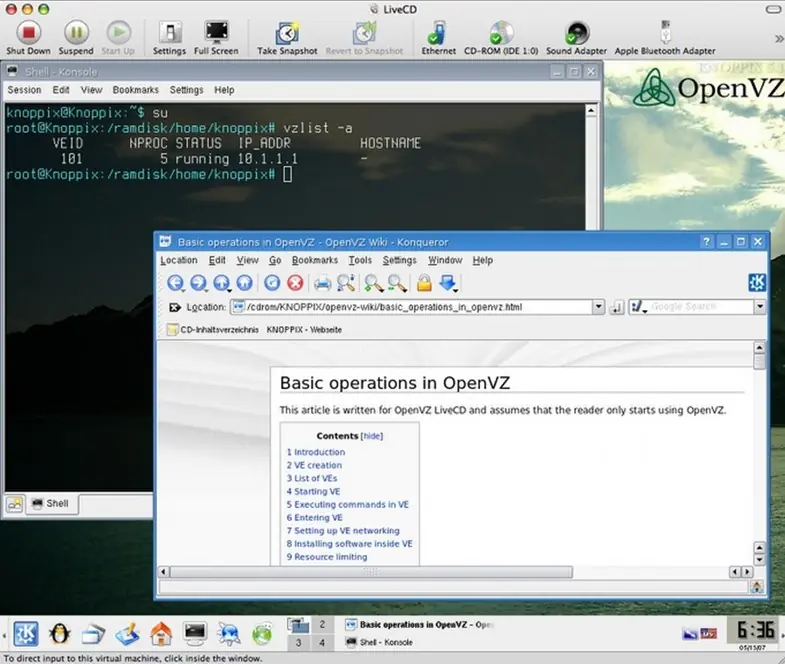Take Snapshot of the virtual machine
Image resolution: width=785 pixels, height=664 pixels.
point(287,38)
